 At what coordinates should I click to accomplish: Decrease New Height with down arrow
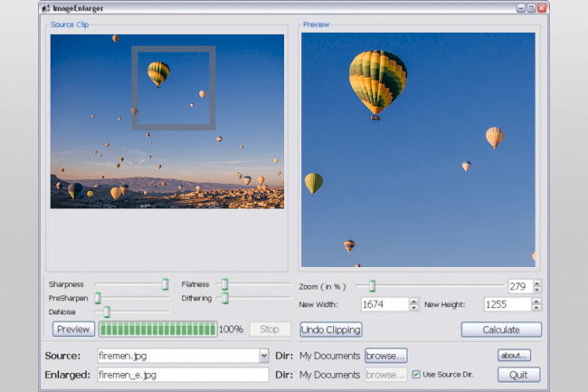(x=536, y=308)
